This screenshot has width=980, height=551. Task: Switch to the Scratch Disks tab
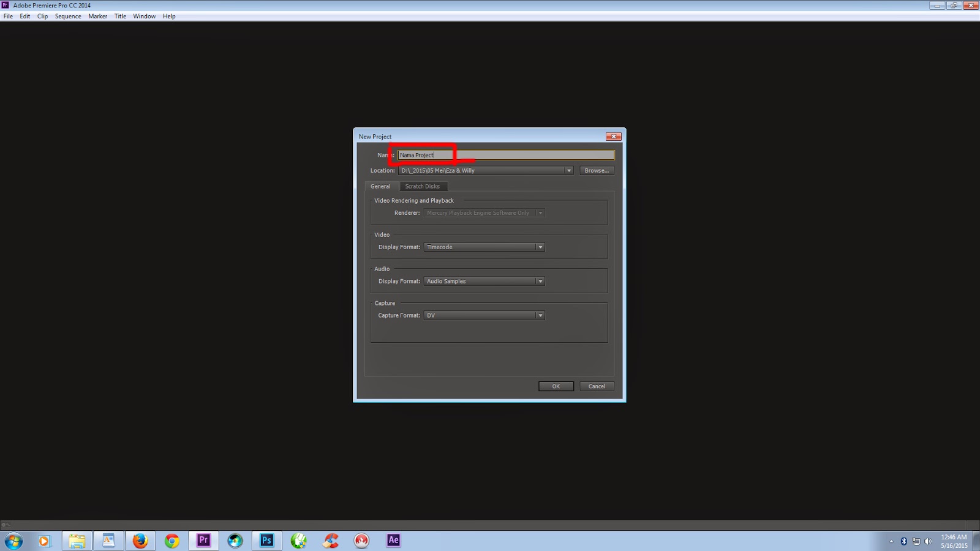pos(422,186)
